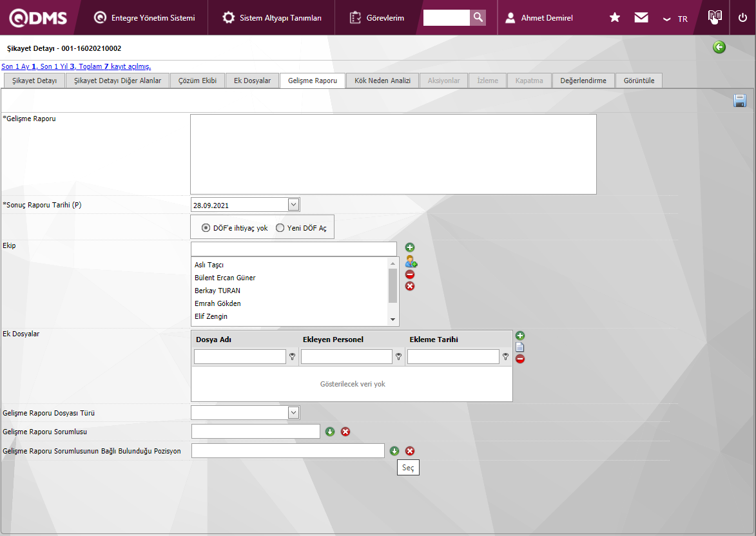The height and width of the screenshot is (536, 756).
Task: Click the "Son 1 Ay 1" records link
Action: [19, 66]
